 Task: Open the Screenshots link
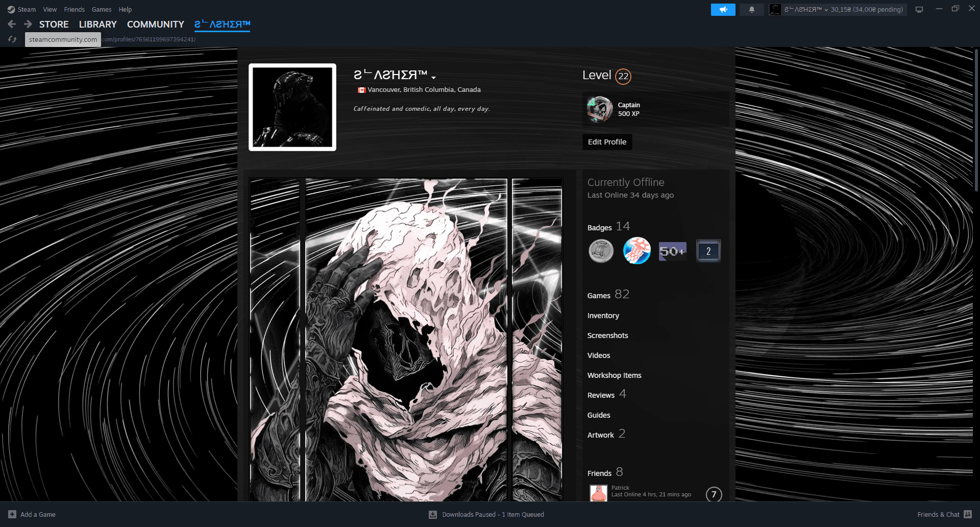coord(607,336)
